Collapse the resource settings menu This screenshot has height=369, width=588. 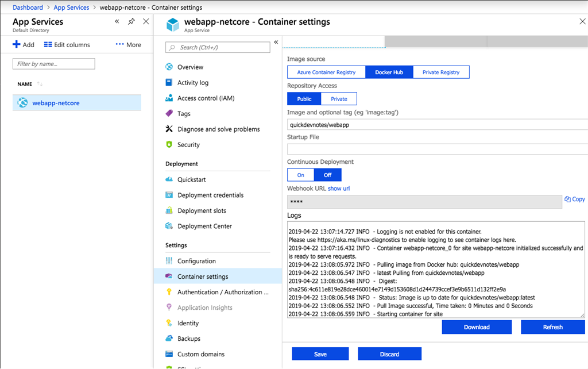click(x=276, y=42)
